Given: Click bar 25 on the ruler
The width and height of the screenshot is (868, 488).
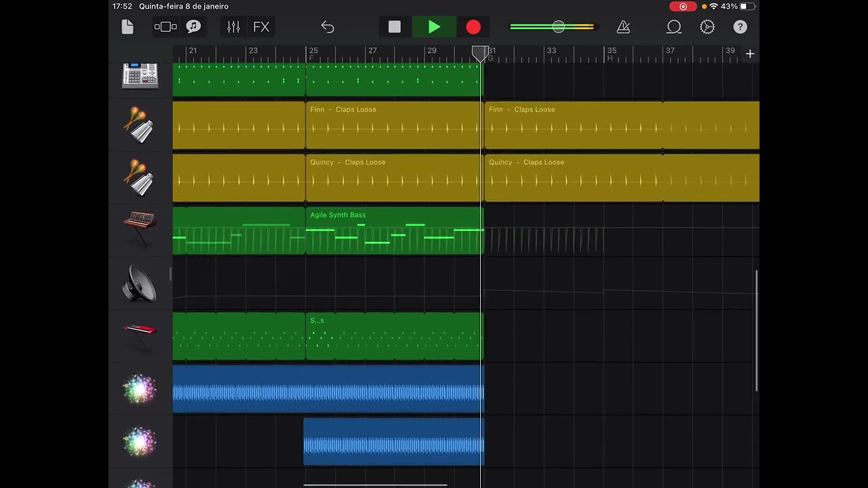Looking at the screenshot, I should coord(313,51).
